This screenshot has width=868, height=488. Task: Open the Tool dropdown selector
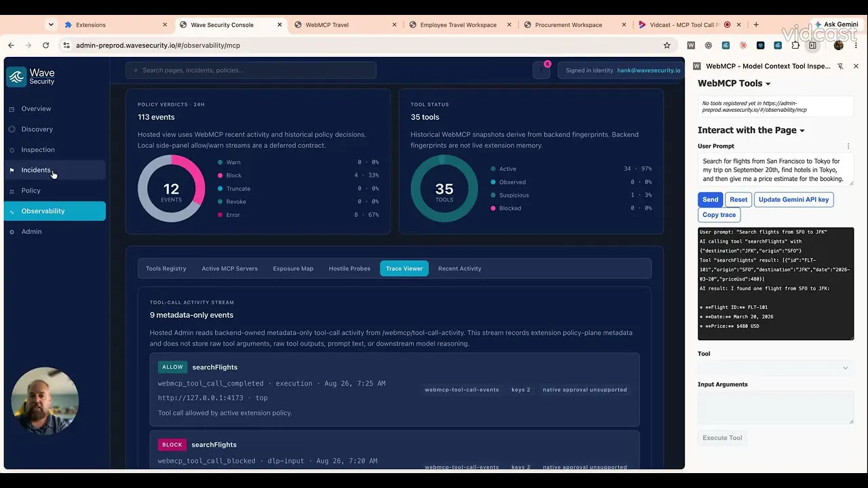click(x=776, y=368)
